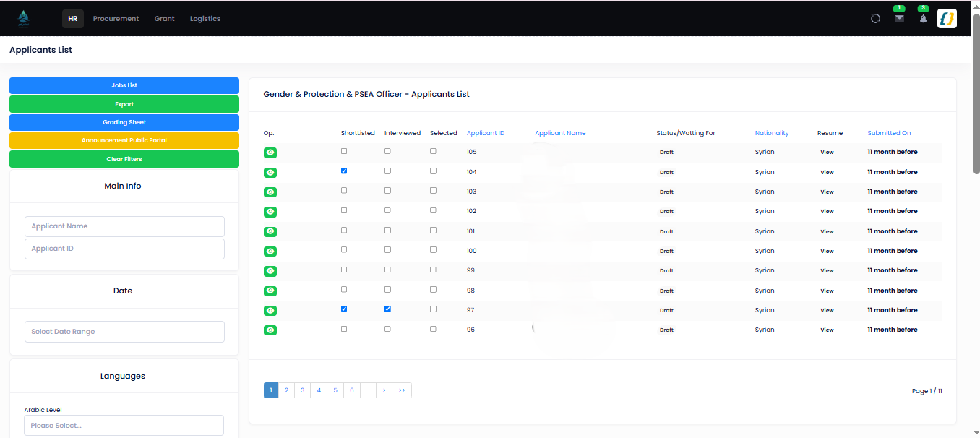Tick ShortListed checkbox for applicant 105
980x438 pixels.
[344, 151]
